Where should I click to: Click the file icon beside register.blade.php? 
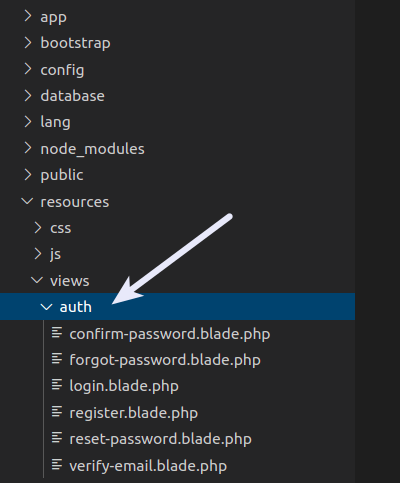point(57,412)
